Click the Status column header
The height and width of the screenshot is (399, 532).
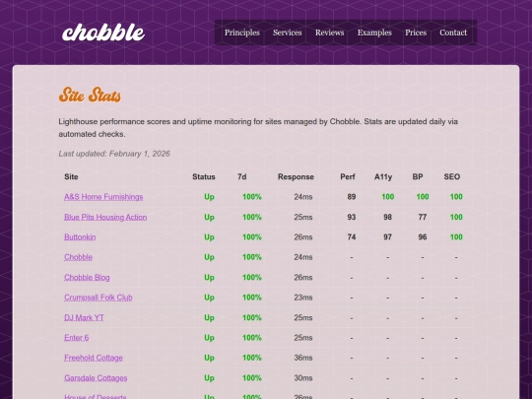pos(204,176)
